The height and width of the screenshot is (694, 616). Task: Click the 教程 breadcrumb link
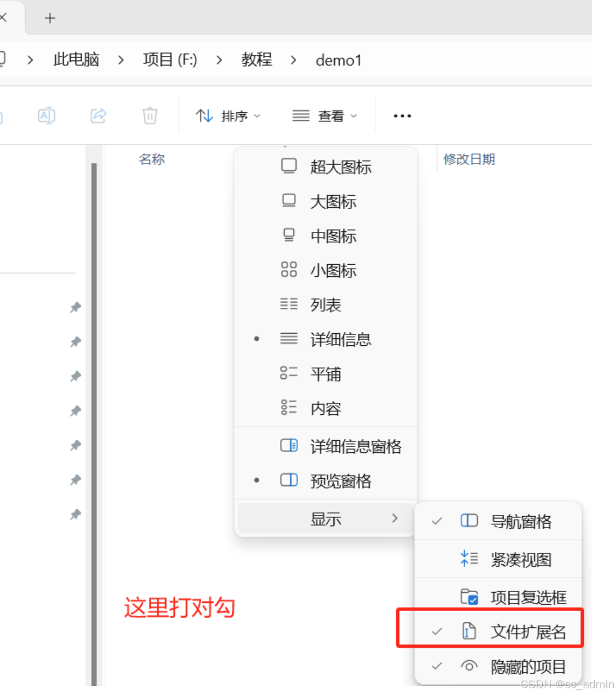[x=257, y=60]
